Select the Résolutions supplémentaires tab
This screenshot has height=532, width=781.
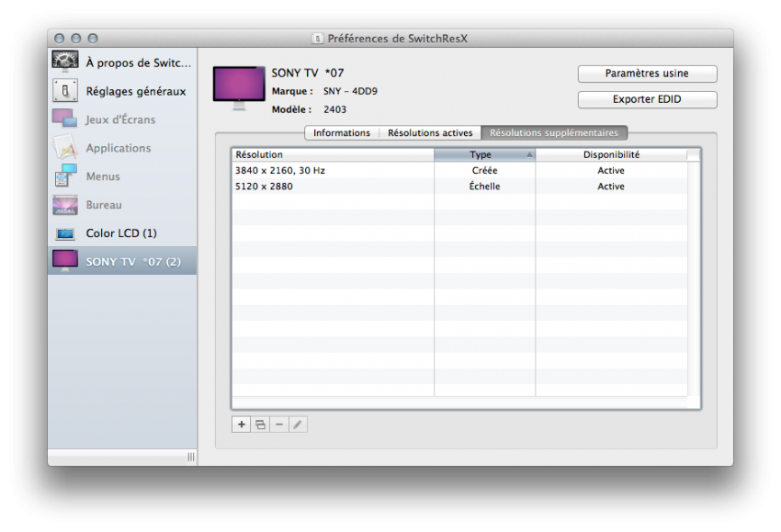pyautogui.click(x=554, y=133)
